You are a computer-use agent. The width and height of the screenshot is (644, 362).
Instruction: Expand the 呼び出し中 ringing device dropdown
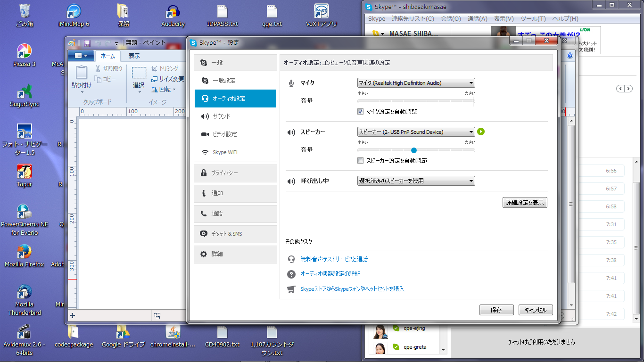click(416, 181)
